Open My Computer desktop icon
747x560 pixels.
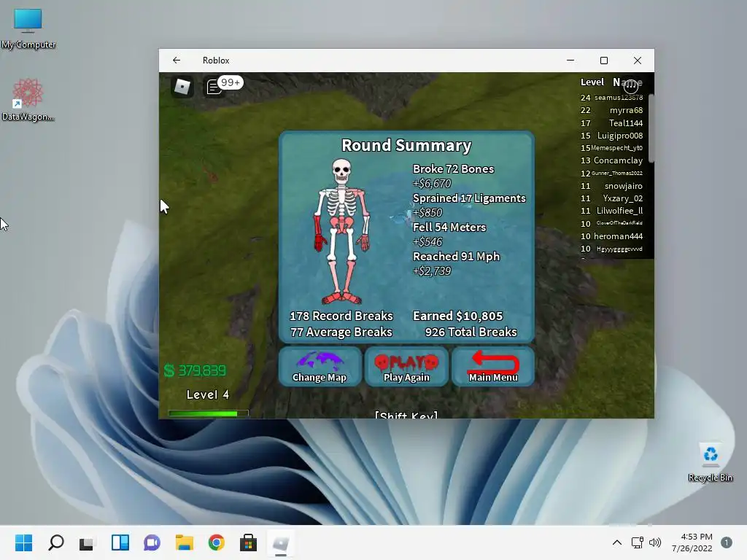coord(28,28)
